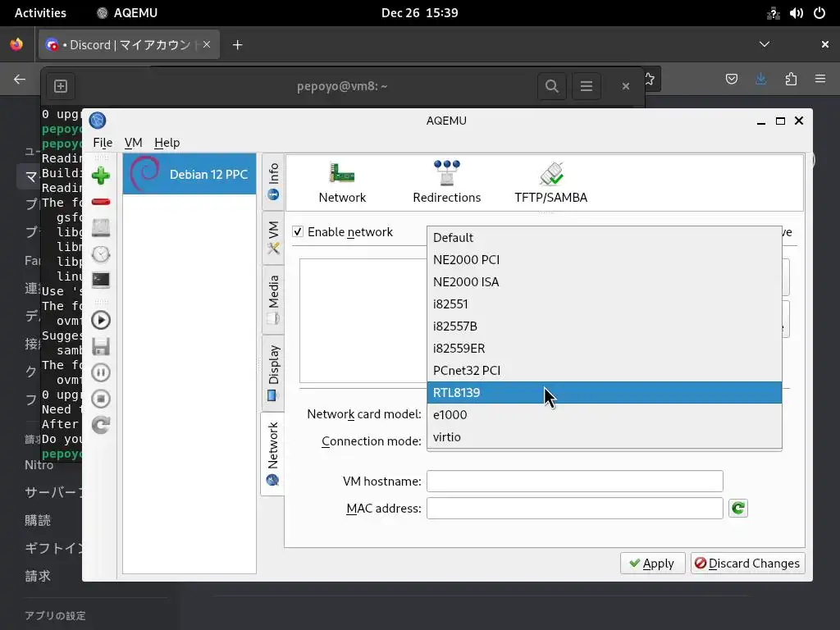Click Nitro in Discord settings sidebar
This screenshot has height=630, width=840.
pos(39,465)
